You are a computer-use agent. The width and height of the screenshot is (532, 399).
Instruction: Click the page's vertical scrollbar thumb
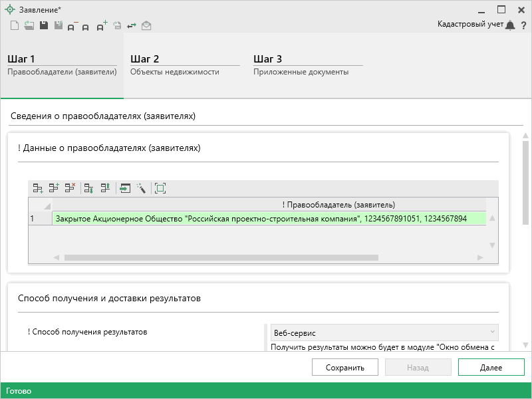coord(525,183)
